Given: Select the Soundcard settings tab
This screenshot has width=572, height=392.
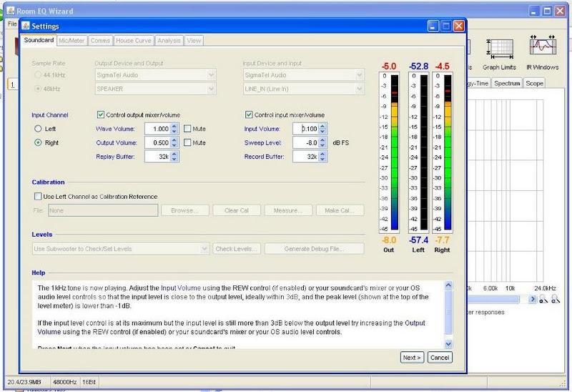Looking at the screenshot, I should [39, 41].
